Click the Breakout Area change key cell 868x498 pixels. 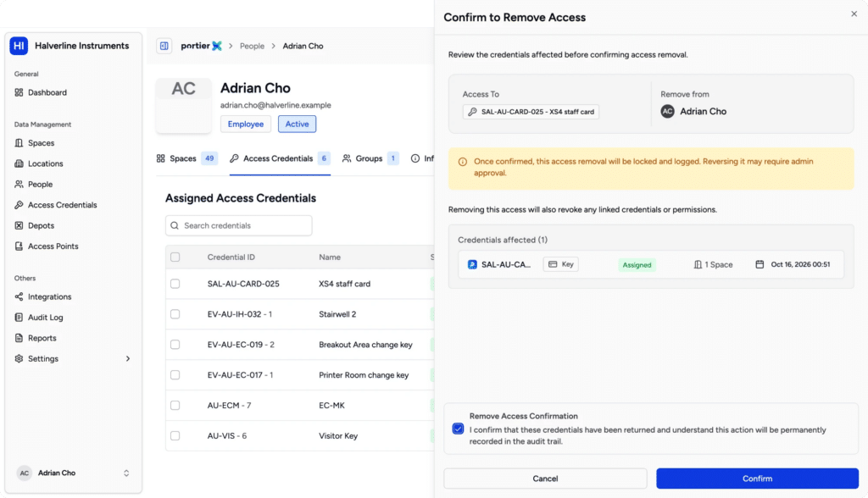tap(365, 345)
